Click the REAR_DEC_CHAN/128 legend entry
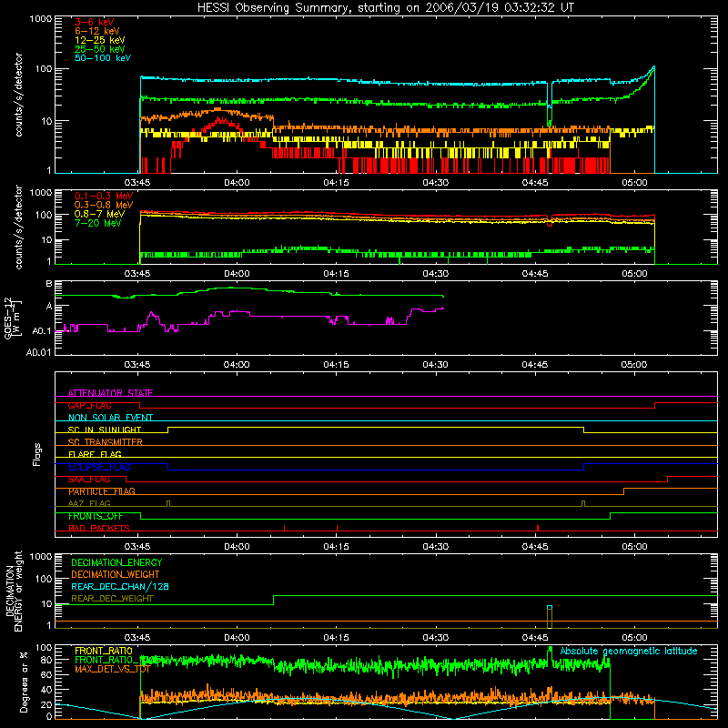Screen dimensions: 728x728 coord(120,587)
